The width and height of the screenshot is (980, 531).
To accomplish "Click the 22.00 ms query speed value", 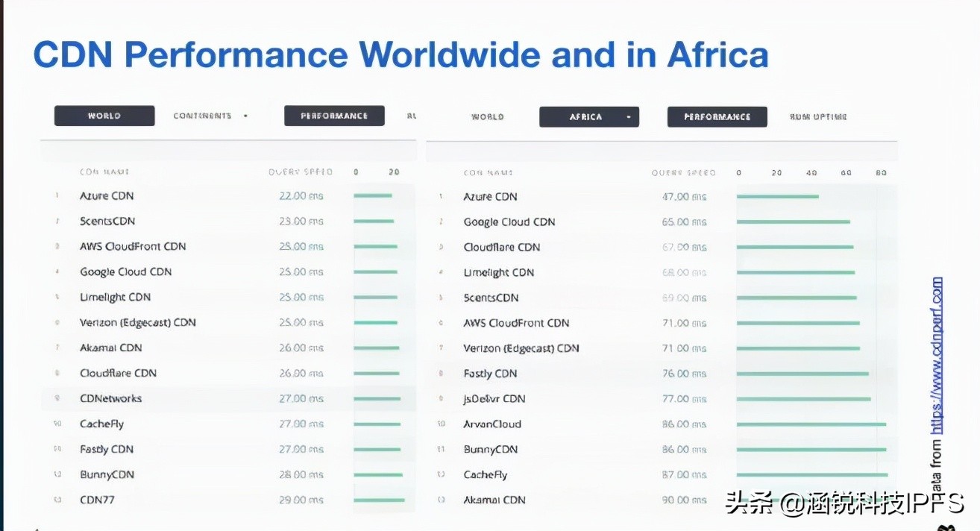I will [x=301, y=196].
